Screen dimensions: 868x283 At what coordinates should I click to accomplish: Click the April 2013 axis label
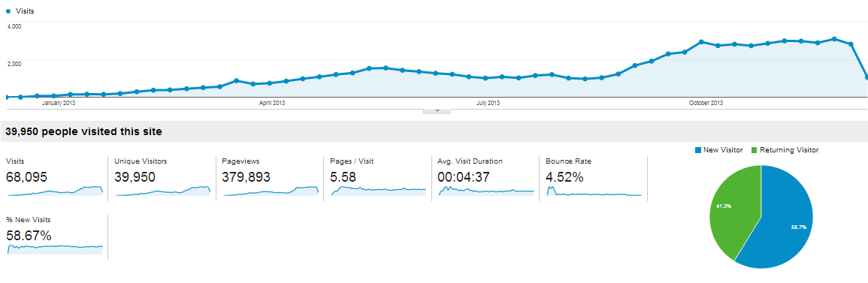pyautogui.click(x=272, y=103)
